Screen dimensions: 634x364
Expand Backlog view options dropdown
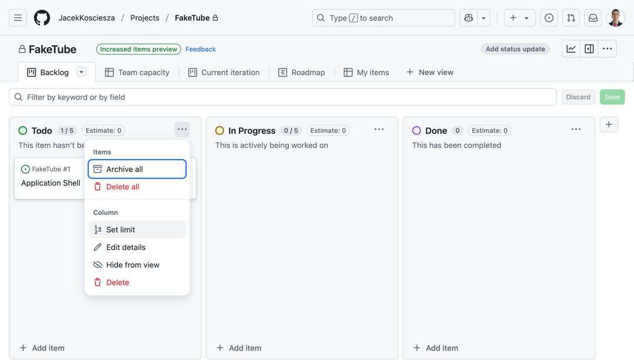81,72
